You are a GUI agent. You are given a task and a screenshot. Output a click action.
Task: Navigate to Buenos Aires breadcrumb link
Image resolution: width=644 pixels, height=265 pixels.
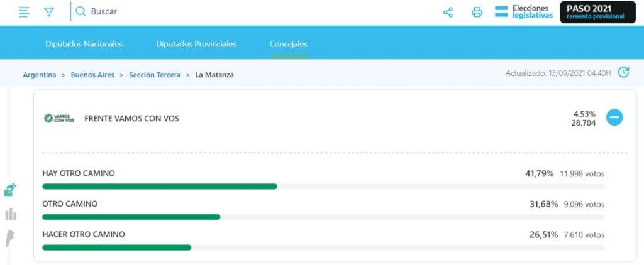[x=92, y=75]
